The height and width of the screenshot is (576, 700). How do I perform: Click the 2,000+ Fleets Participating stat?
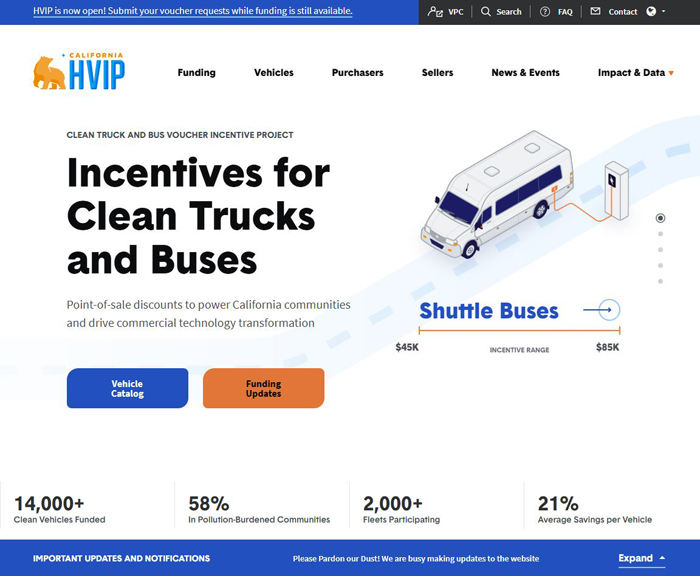click(401, 509)
